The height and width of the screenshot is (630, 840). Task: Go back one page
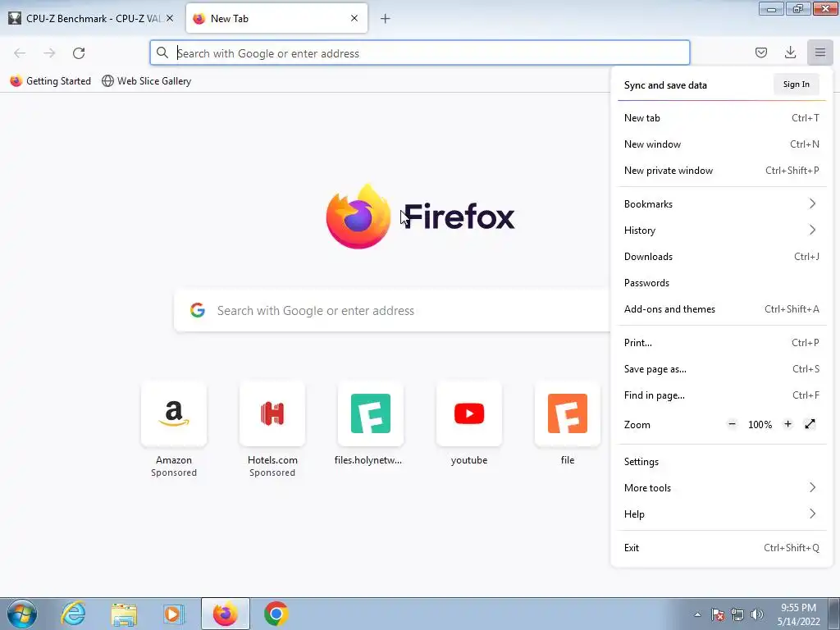pyautogui.click(x=20, y=53)
